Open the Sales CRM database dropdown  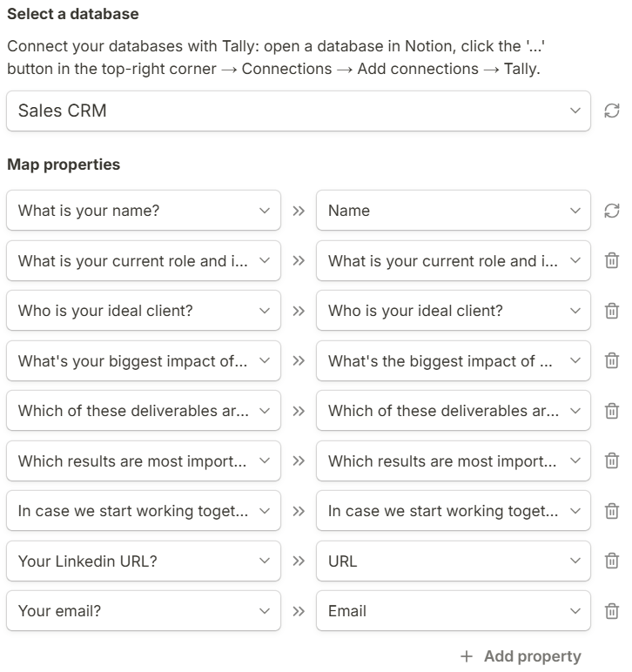298,111
